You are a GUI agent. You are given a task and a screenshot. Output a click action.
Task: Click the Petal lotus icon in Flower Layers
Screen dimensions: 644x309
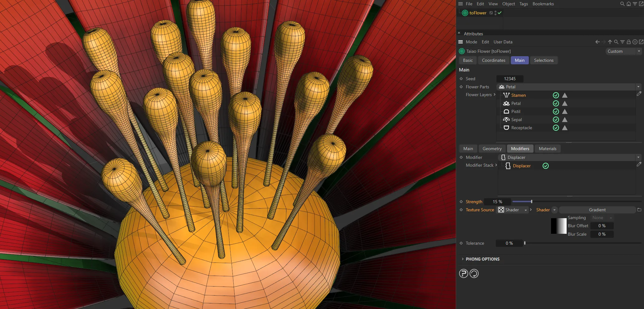(x=506, y=103)
